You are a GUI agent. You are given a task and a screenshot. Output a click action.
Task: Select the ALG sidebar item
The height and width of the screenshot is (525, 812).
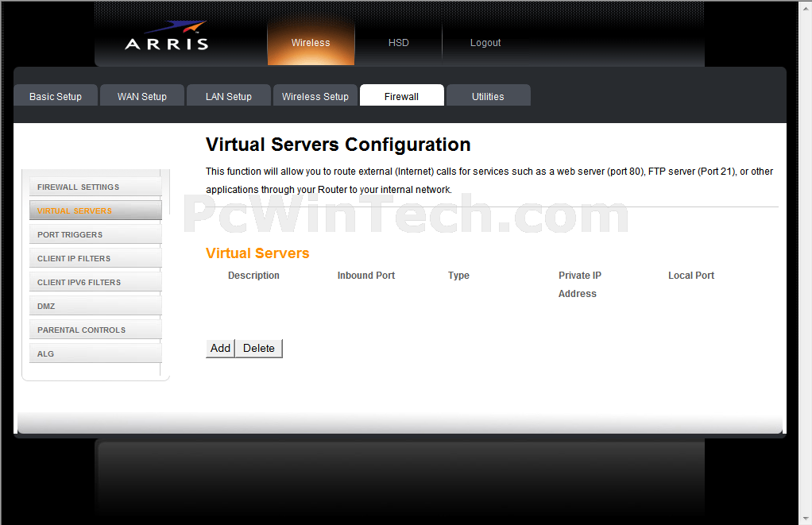click(95, 353)
